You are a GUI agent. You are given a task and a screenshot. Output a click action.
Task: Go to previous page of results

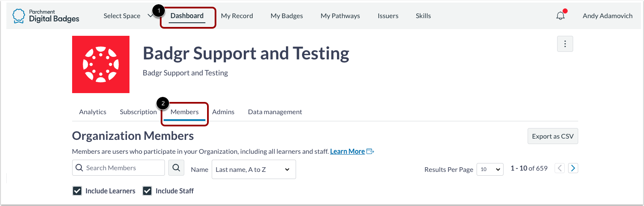[560, 169]
